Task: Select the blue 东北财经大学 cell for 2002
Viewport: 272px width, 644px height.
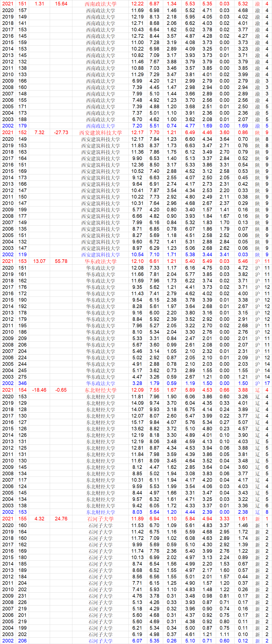Action: tap(101, 512)
